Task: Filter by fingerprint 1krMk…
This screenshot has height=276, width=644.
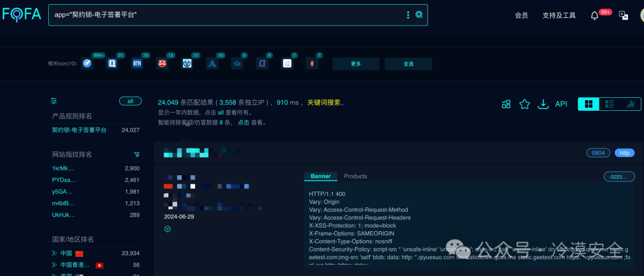Action: click(x=63, y=168)
